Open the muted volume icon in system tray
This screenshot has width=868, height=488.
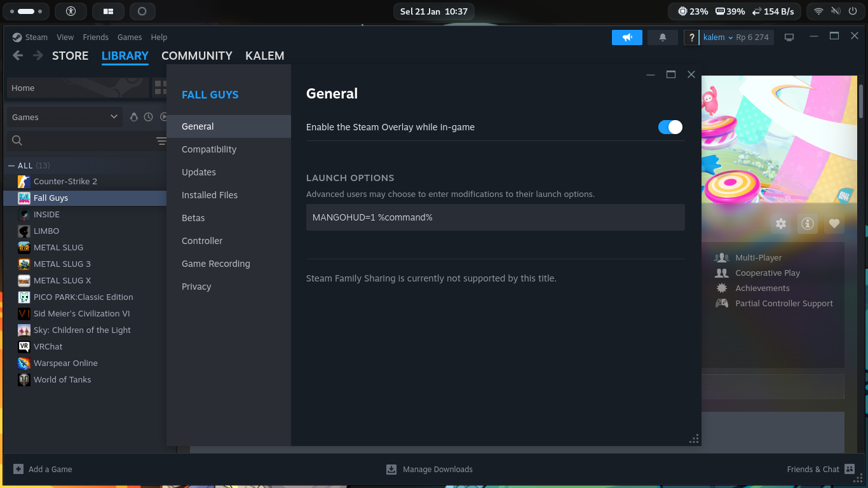click(x=836, y=11)
